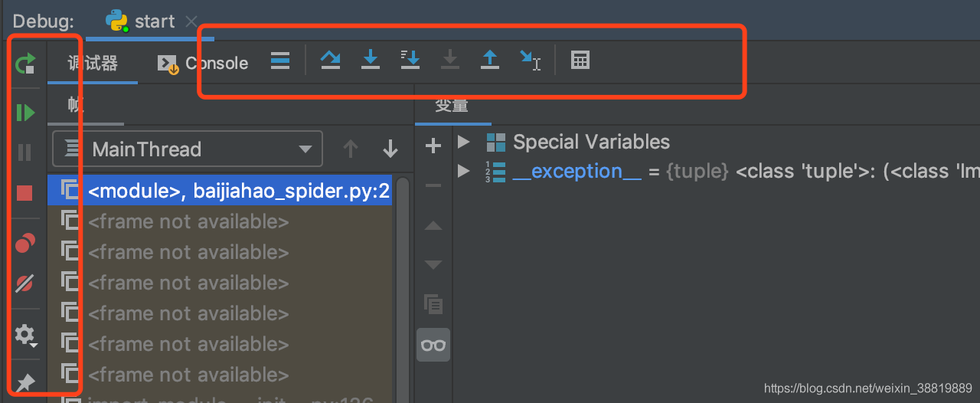Click the Run to Cursor icon
This screenshot has width=980, height=403.
pos(530,61)
